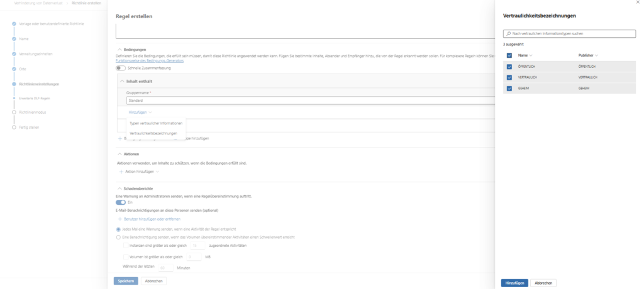This screenshot has height=289, width=644.
Task: Uncheck the ÖFFENTLICH label checkbox
Action: [509, 66]
